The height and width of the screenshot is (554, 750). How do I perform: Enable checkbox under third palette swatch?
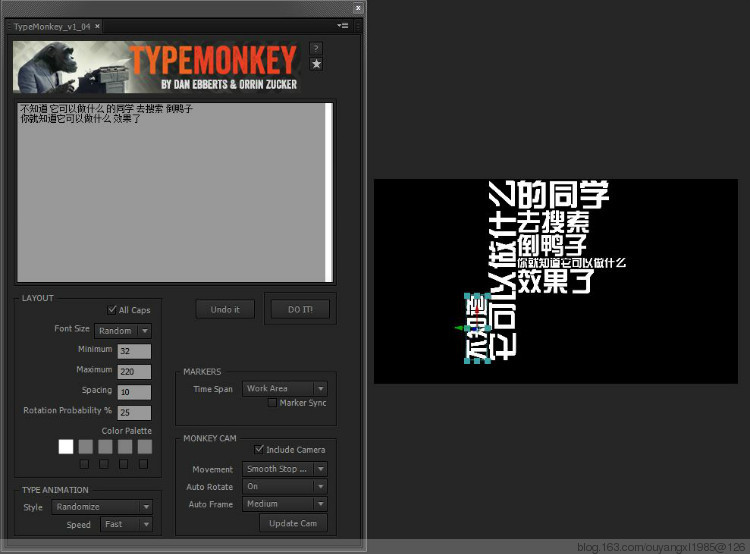[x=104, y=464]
